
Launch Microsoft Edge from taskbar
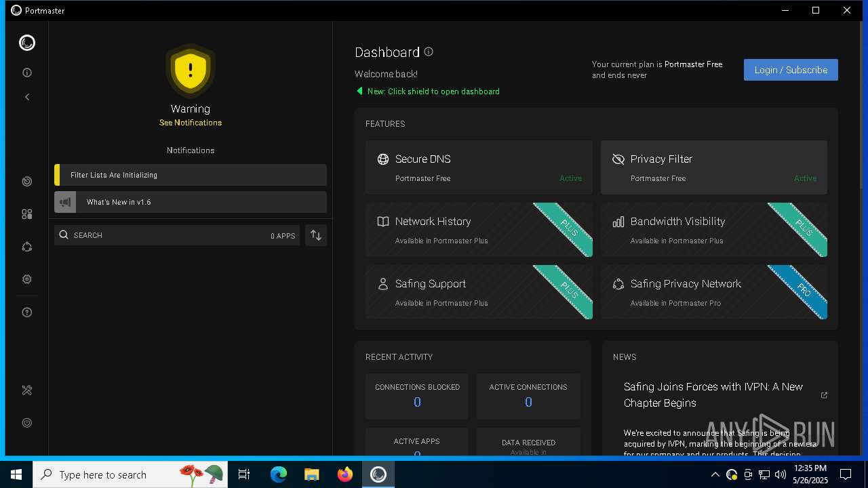point(279,474)
